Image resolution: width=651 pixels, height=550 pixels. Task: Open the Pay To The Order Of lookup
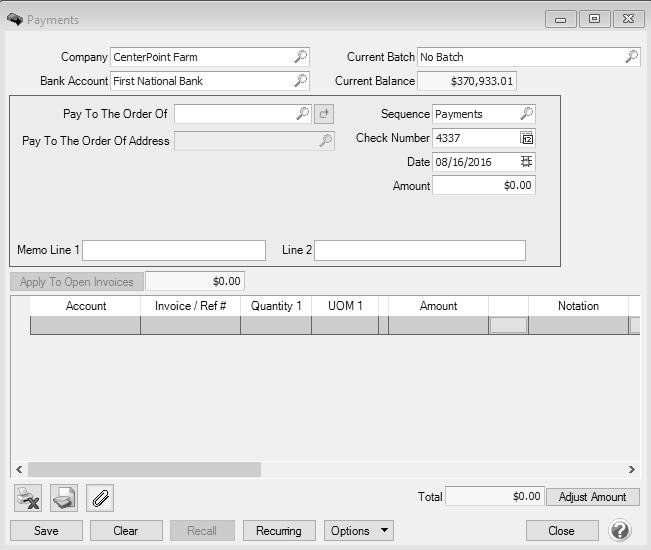point(302,114)
